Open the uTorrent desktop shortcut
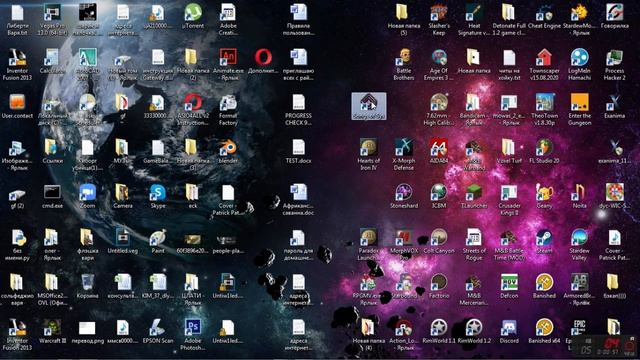This screenshot has width=640, height=360. coord(193,16)
